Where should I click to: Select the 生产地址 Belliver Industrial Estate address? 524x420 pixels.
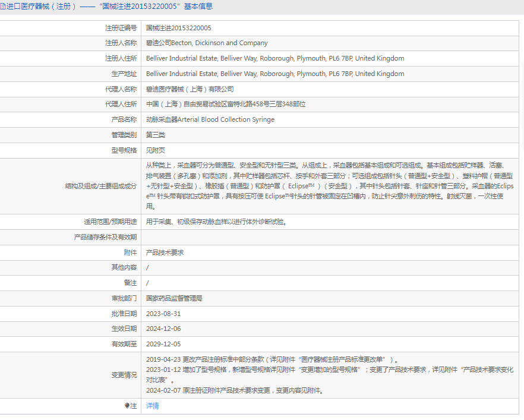tap(275, 74)
